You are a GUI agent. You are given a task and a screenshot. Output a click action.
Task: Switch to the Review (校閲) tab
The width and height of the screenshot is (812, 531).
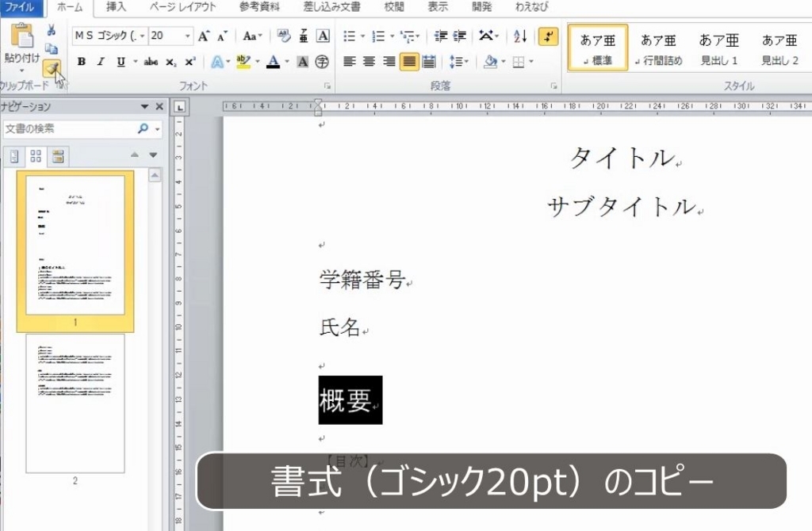tap(394, 6)
